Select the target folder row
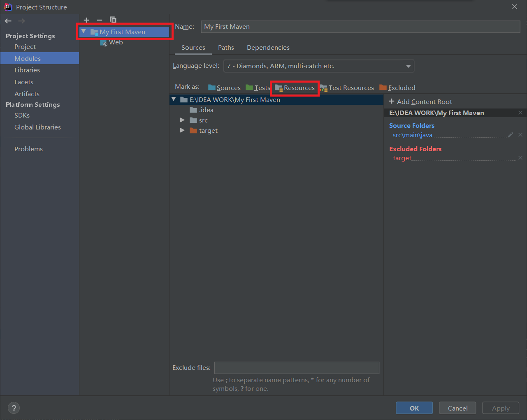 [276, 130]
